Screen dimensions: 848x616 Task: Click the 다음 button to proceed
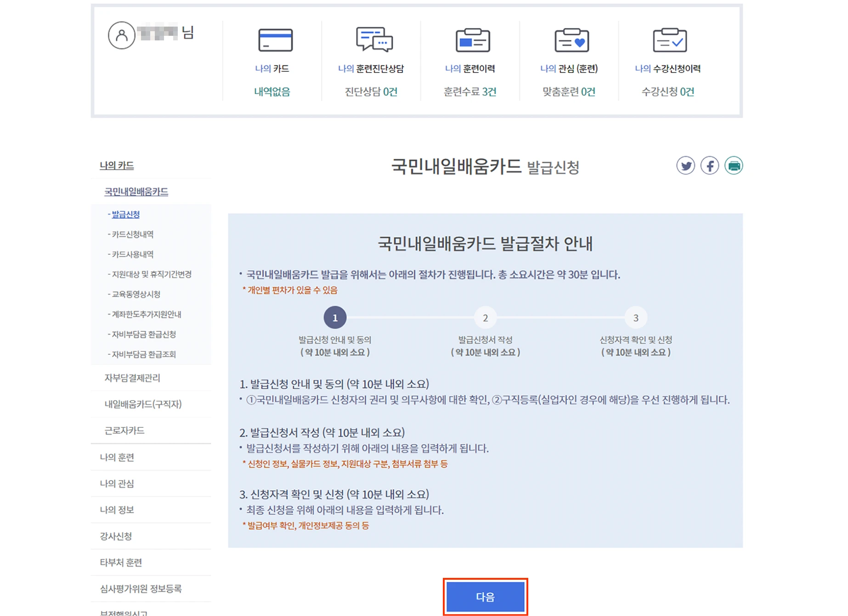coord(485,597)
